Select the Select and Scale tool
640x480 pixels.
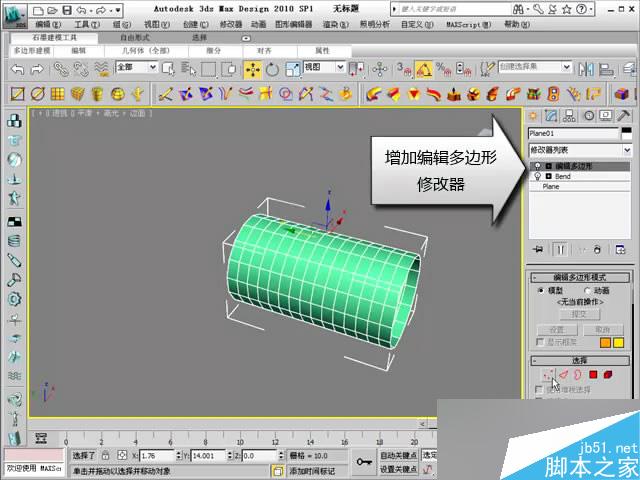click(293, 69)
